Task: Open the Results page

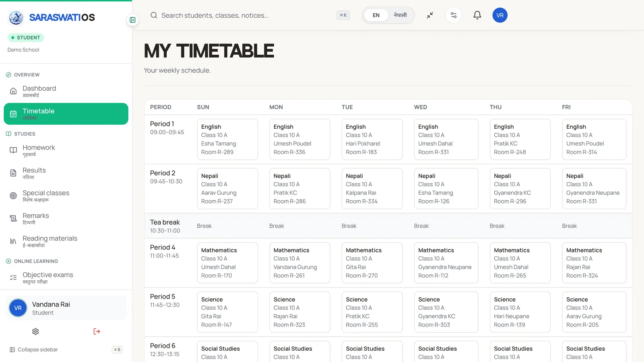Action: click(x=66, y=173)
